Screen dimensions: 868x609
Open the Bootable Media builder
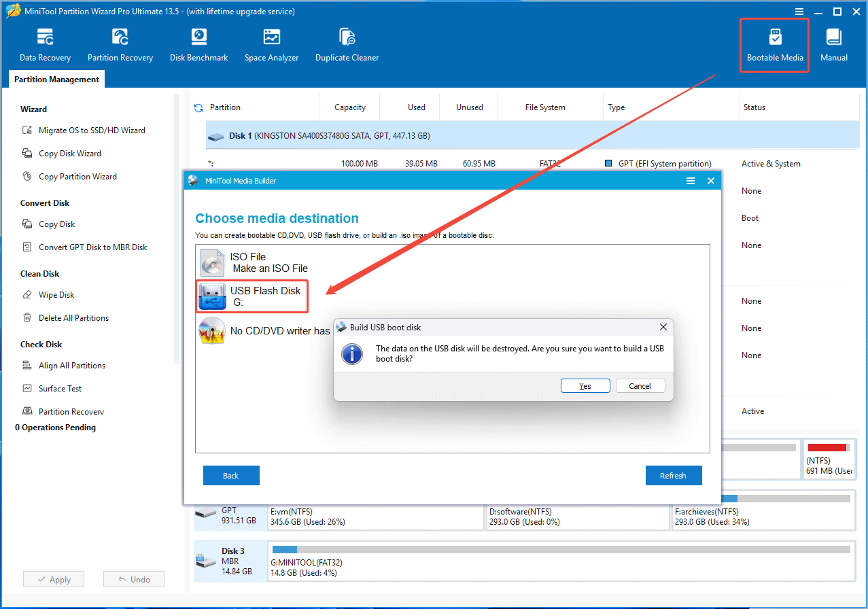[774, 42]
